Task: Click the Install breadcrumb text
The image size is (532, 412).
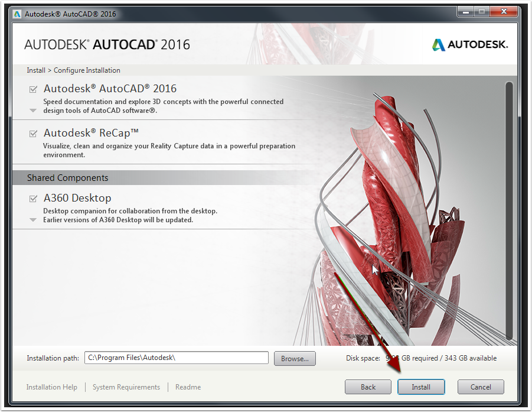Action: point(36,70)
